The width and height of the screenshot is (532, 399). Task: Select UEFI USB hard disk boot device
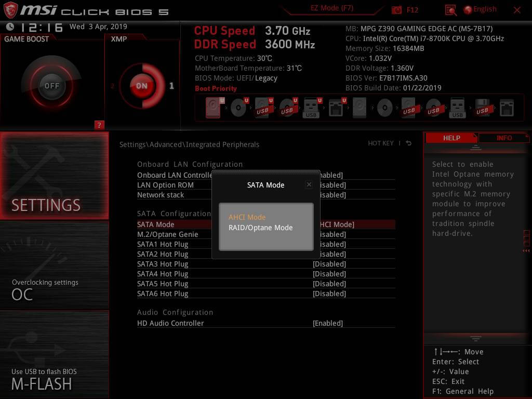click(263, 108)
